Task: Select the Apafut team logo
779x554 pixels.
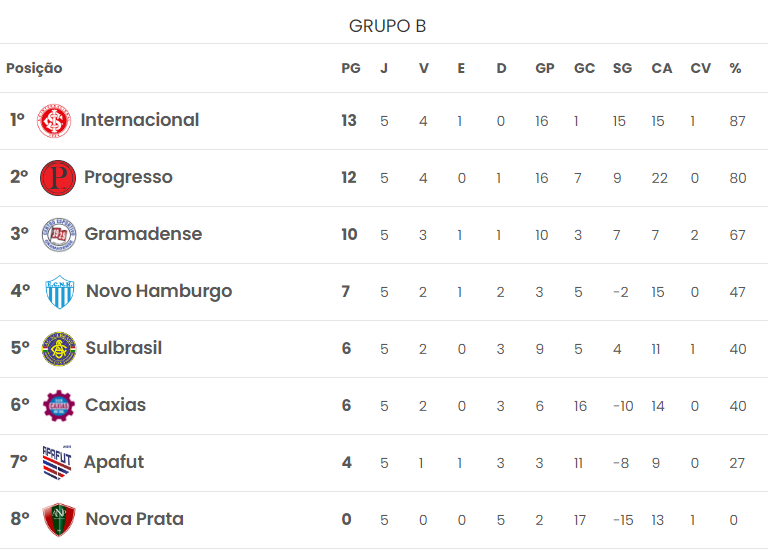Action: click(57, 463)
